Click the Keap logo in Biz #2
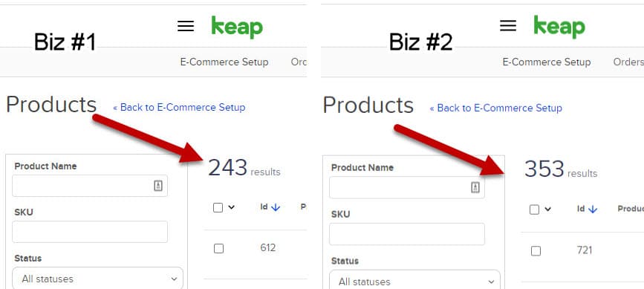 pyautogui.click(x=559, y=27)
